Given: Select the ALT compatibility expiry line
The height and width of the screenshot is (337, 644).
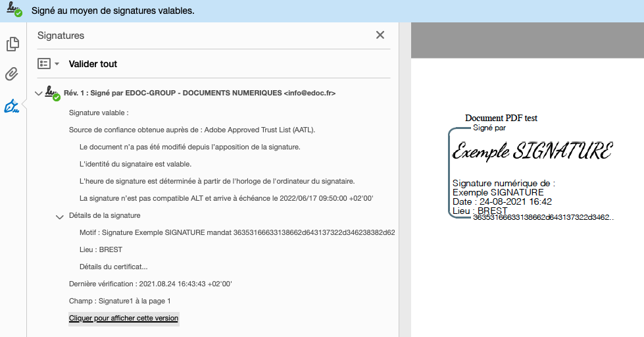Looking at the screenshot, I should 226,198.
